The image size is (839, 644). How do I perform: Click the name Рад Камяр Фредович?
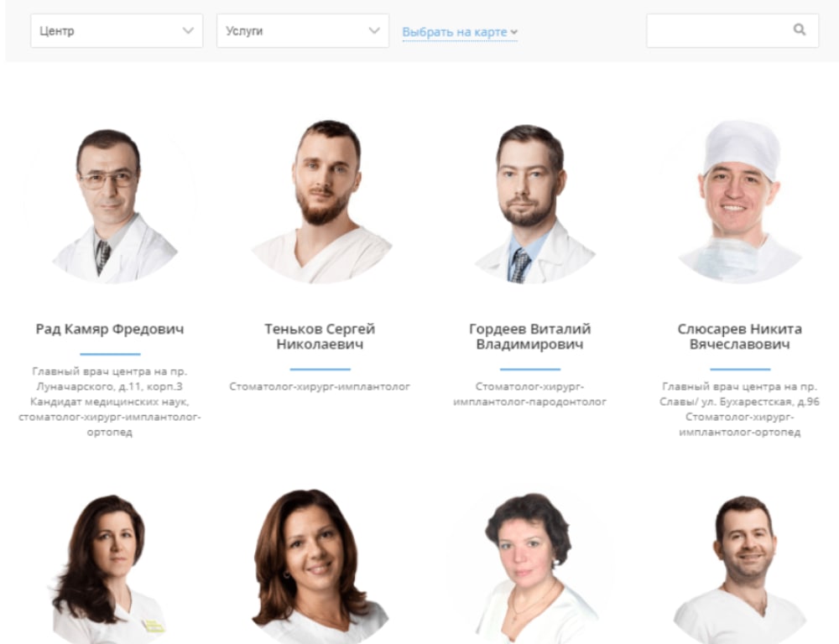point(110,329)
